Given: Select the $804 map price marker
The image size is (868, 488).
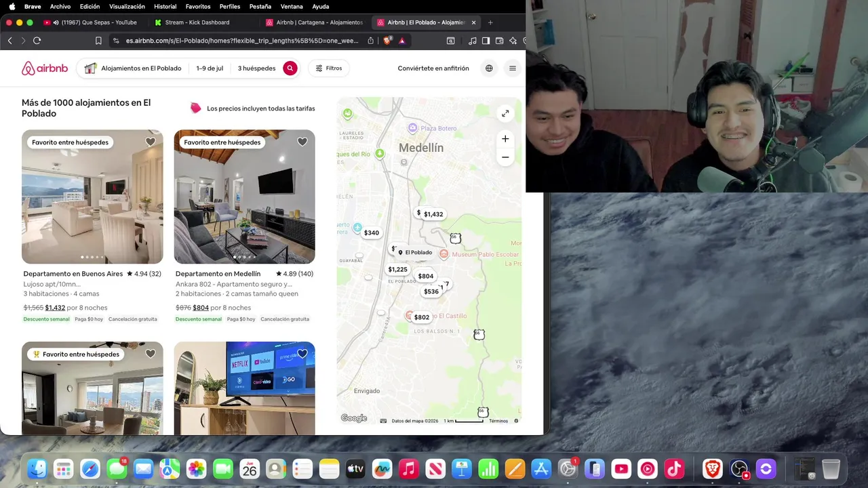Looking at the screenshot, I should (x=425, y=276).
